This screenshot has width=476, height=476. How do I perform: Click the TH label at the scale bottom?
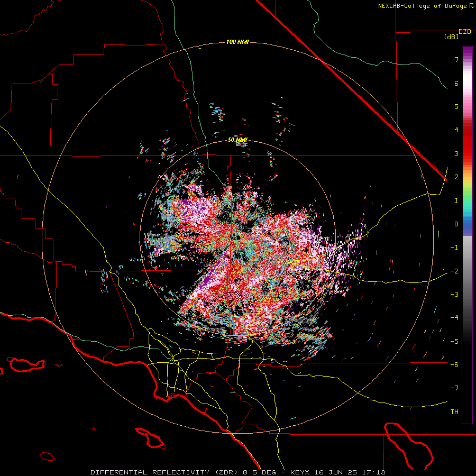(454, 411)
